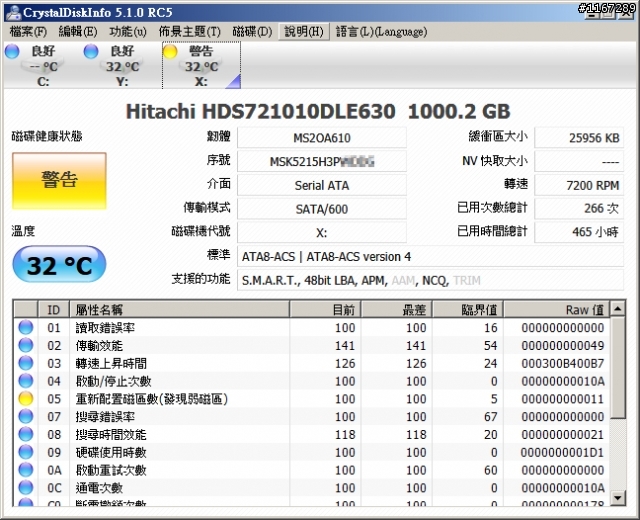
Task: Click the yellow status orb for drive X:
Action: pos(170,51)
